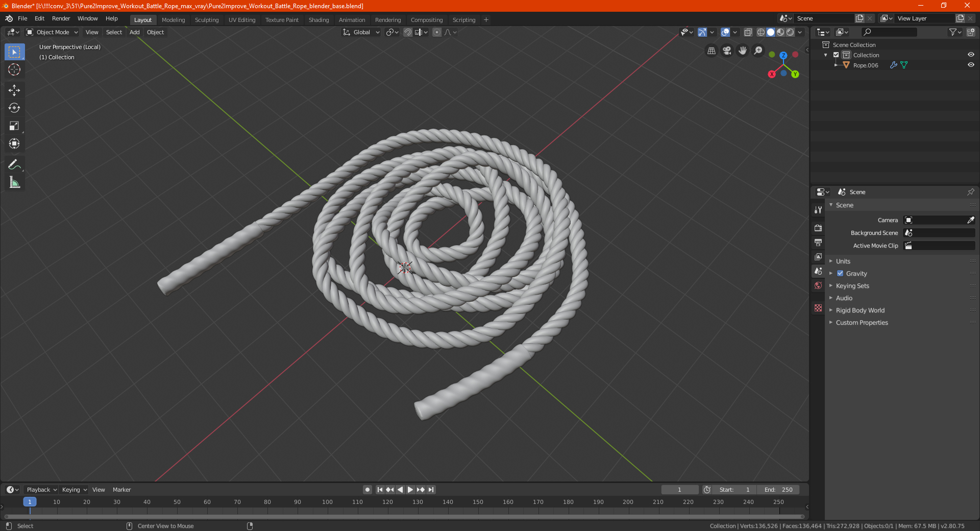Toggle proportional editing button
Viewport: 980px width, 531px height.
pos(437,32)
